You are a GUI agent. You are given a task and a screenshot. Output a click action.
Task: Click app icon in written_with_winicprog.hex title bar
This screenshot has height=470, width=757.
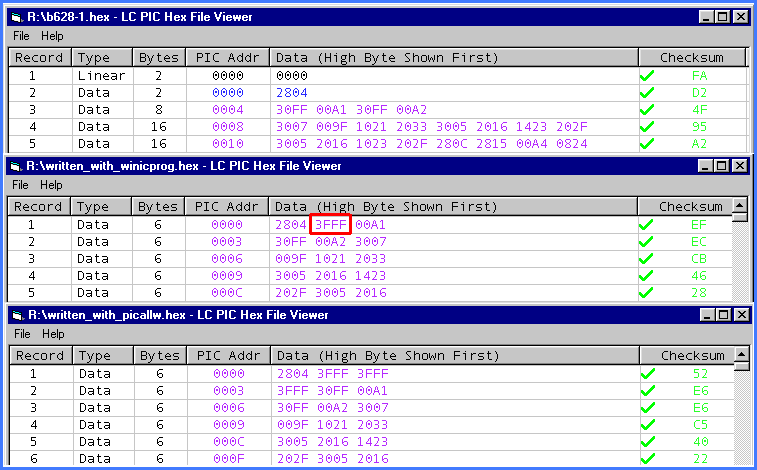pos(16,166)
